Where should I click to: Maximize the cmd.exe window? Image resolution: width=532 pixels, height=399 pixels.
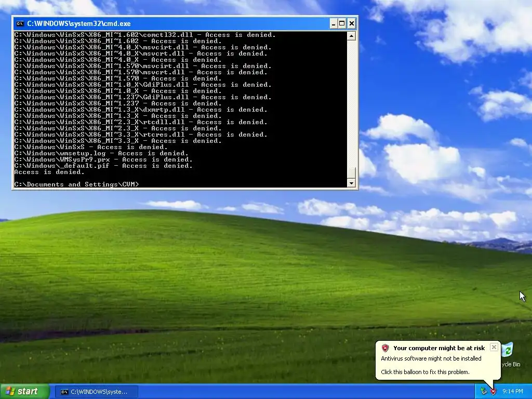click(342, 23)
